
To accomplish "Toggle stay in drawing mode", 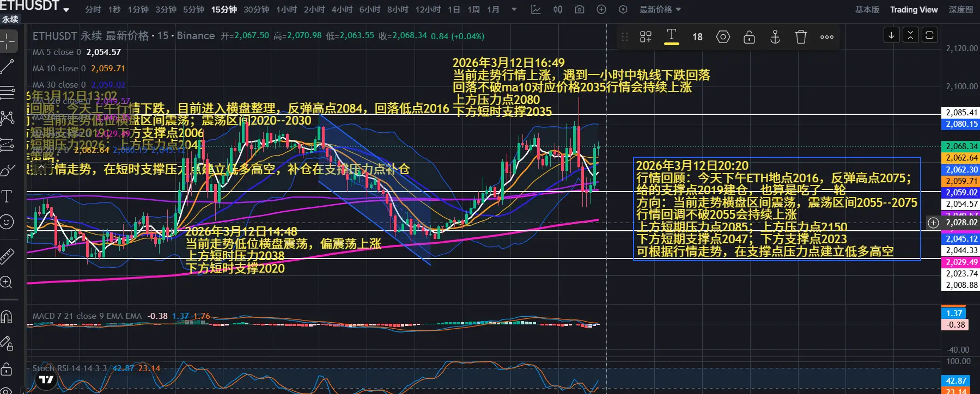I will (7, 343).
